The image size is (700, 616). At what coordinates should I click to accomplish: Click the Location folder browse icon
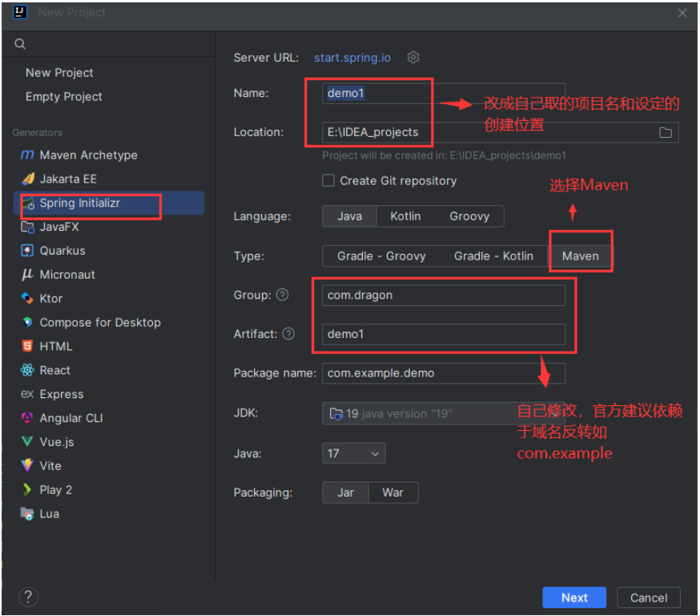coord(666,132)
